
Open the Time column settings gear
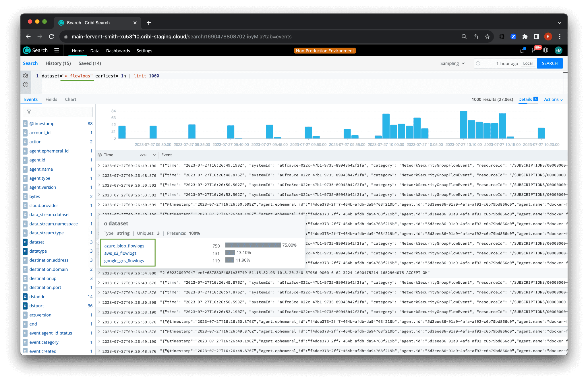coord(100,155)
